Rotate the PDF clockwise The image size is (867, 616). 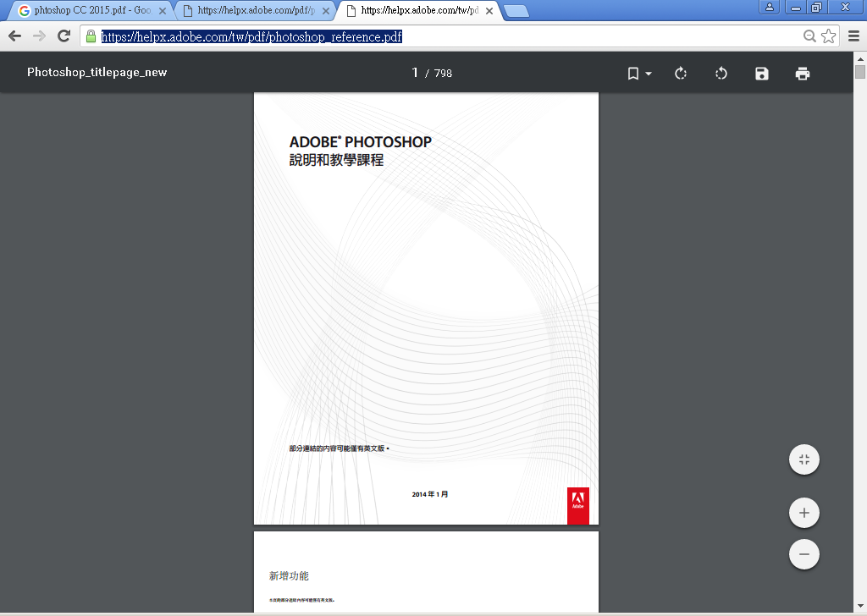click(x=681, y=74)
